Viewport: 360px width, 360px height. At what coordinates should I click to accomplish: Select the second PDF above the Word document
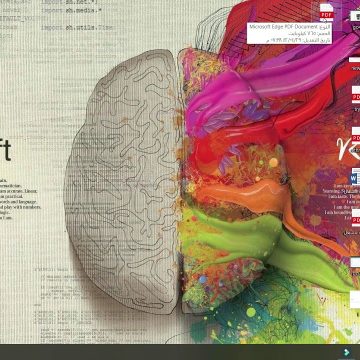coord(356,95)
